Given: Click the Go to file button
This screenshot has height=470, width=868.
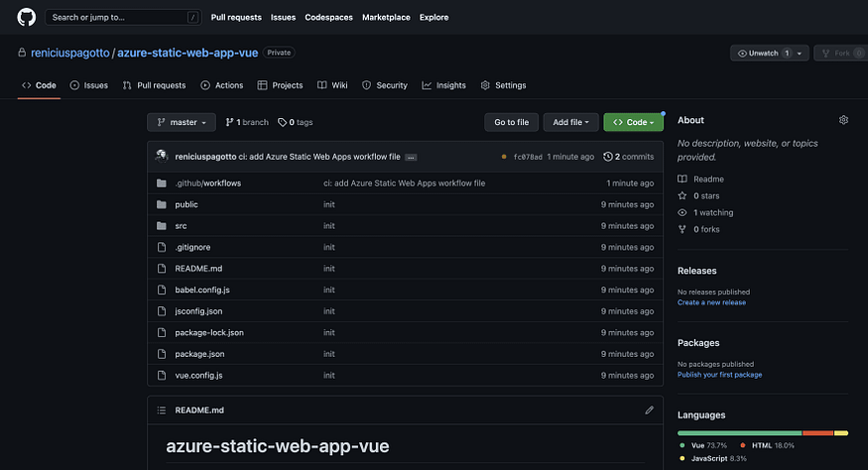Looking at the screenshot, I should 512,122.
